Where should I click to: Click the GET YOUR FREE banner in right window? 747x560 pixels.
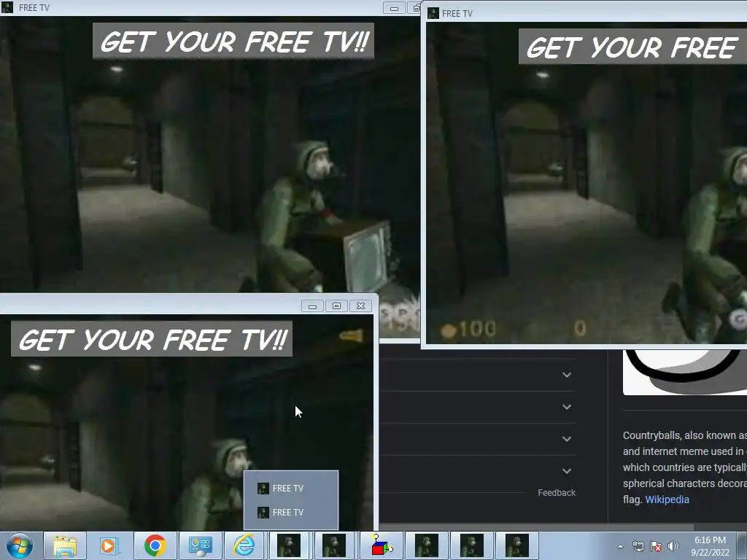(x=632, y=47)
